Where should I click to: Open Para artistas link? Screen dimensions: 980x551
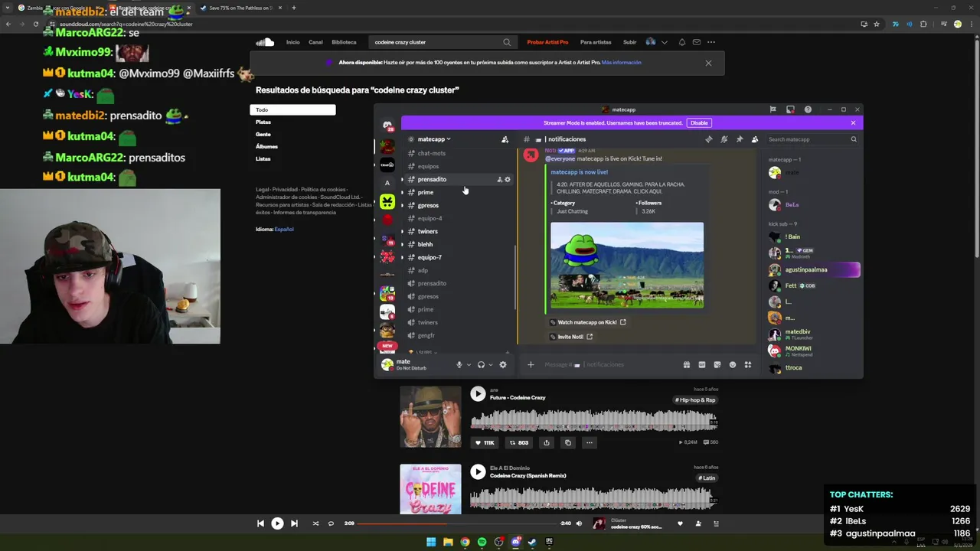(596, 42)
